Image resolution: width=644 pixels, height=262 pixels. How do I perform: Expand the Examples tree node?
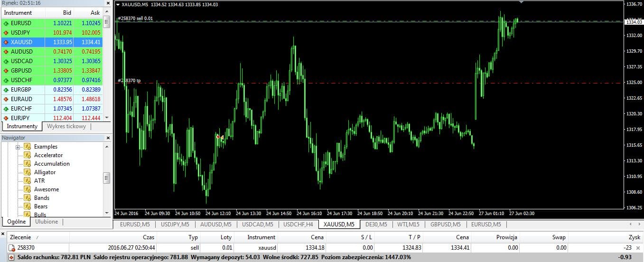18,147
